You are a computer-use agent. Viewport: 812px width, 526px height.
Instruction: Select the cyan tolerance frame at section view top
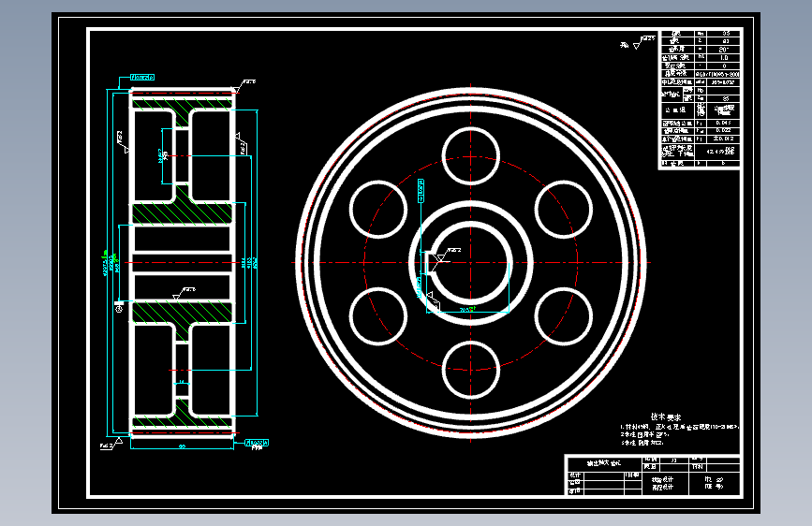pyautogui.click(x=142, y=77)
